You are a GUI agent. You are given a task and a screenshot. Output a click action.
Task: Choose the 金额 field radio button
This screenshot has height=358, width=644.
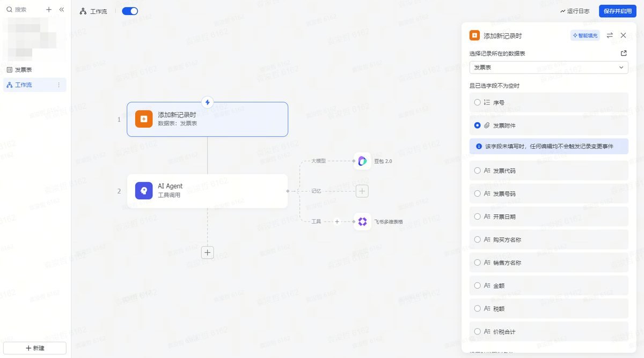[x=478, y=286]
